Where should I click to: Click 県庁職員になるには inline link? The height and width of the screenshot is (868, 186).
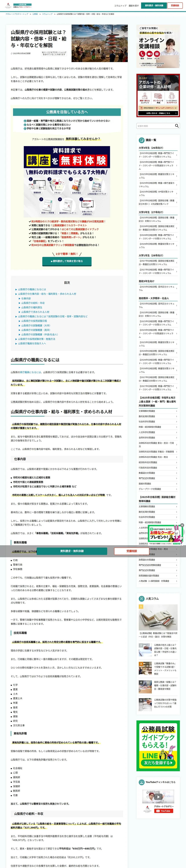30,372
